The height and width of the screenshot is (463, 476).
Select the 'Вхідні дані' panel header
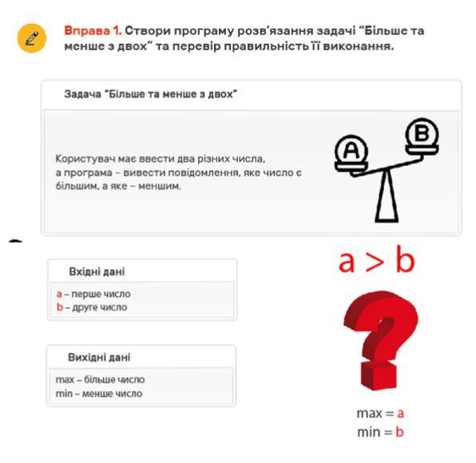pyautogui.click(x=142, y=271)
